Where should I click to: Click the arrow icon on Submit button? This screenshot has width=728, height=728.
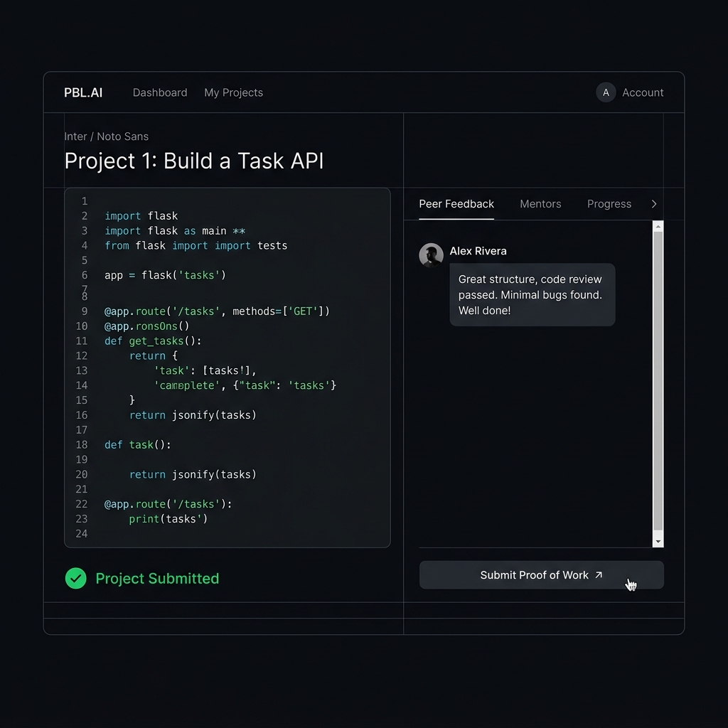pos(599,574)
